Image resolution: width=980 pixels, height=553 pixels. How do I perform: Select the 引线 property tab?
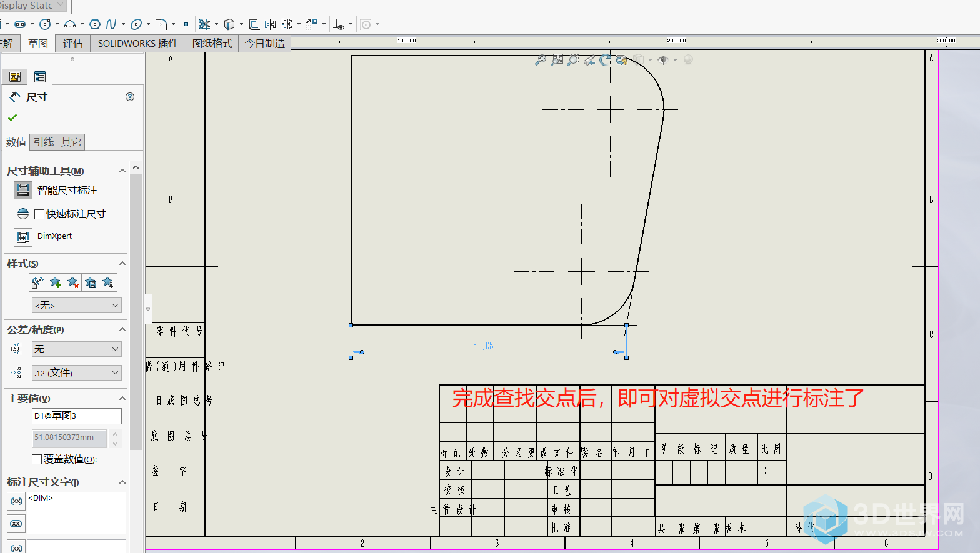tap(44, 142)
